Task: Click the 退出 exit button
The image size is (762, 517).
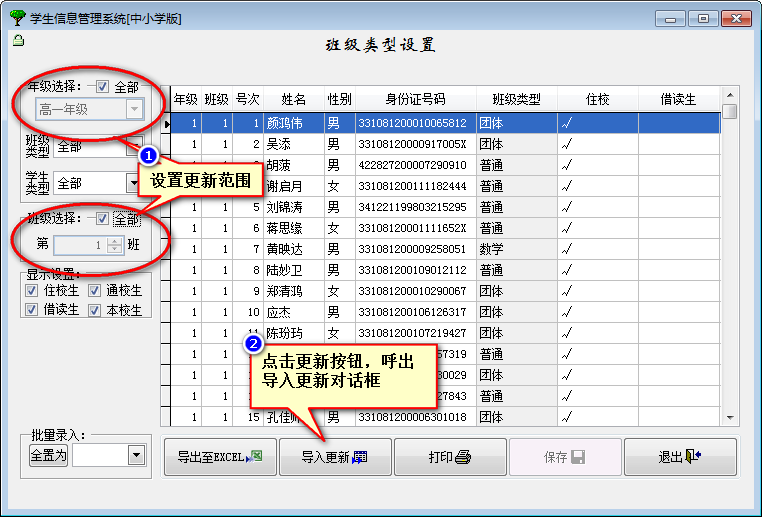Action: [x=680, y=457]
